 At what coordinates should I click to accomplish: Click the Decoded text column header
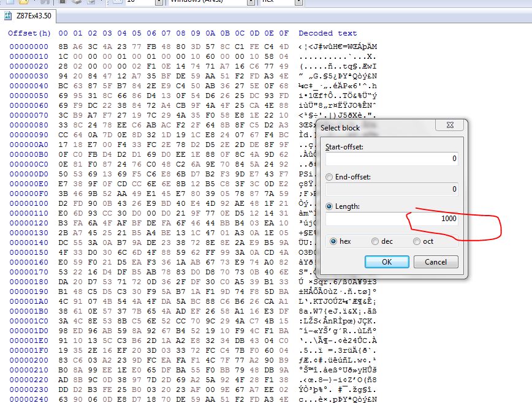click(x=328, y=33)
